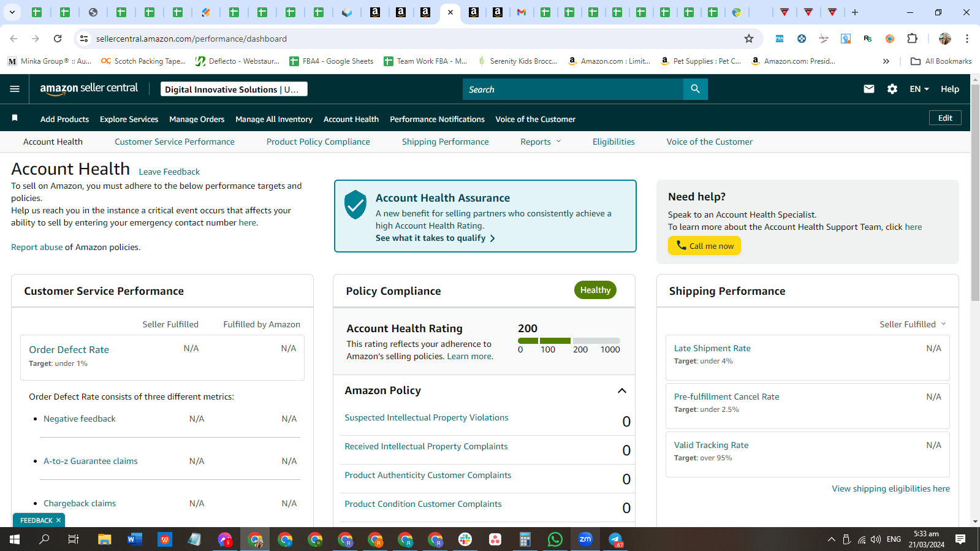Open the Digital Innovative Solutions account switcher

(x=234, y=89)
